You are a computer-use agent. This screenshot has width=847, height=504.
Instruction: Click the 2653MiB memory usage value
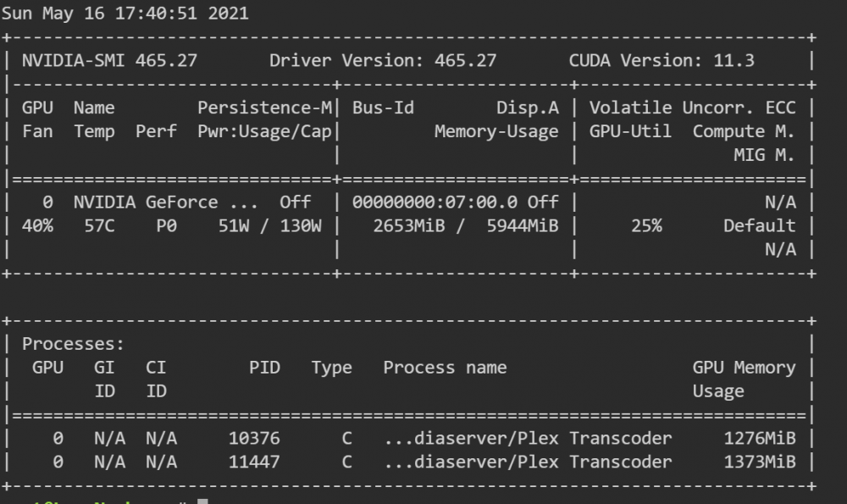pyautogui.click(x=409, y=226)
